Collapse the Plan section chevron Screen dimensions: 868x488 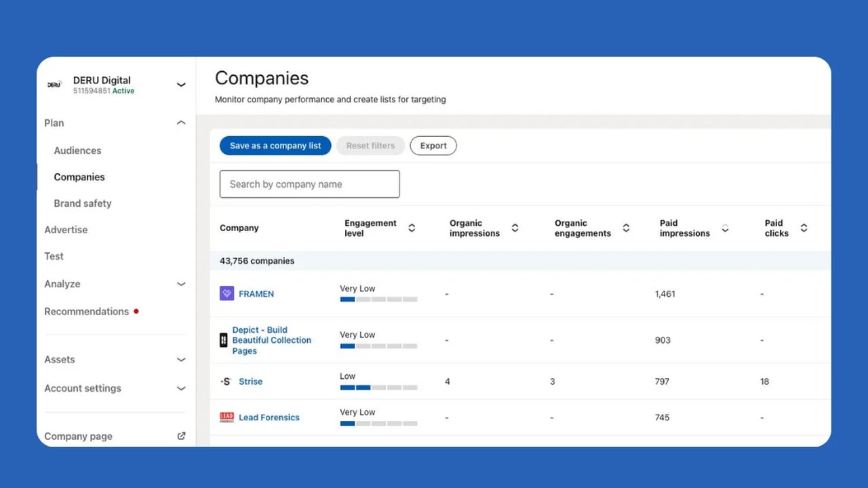tap(181, 123)
